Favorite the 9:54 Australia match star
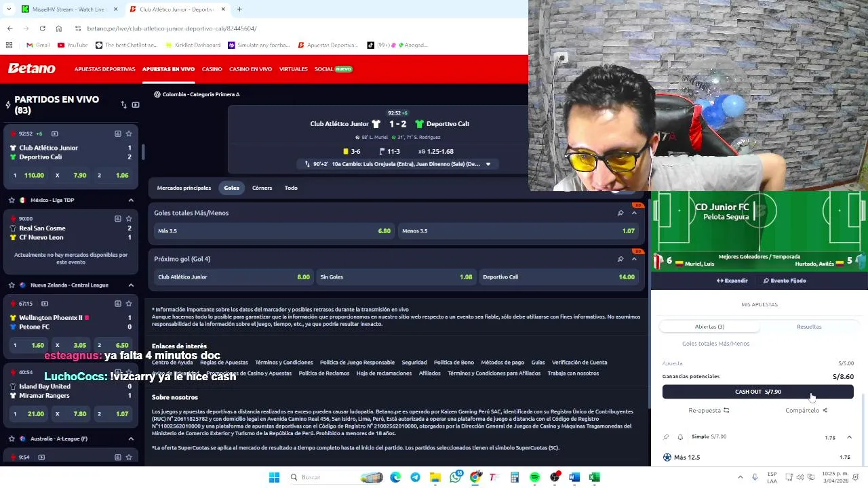Viewport: 868px width, 488px height. point(129,457)
